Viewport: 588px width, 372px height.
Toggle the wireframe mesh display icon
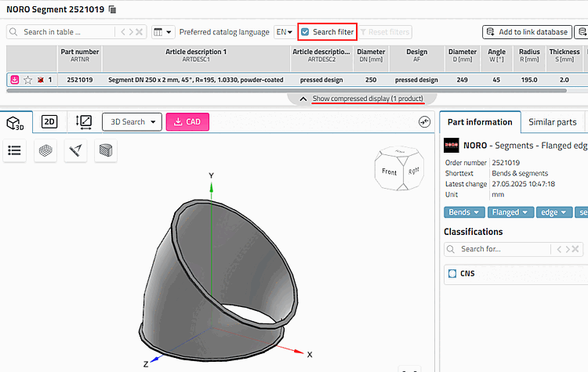(x=45, y=150)
